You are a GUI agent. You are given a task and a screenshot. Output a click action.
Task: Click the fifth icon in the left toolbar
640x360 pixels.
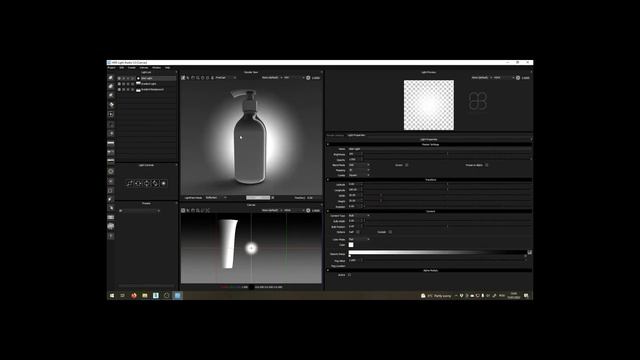pos(111,114)
